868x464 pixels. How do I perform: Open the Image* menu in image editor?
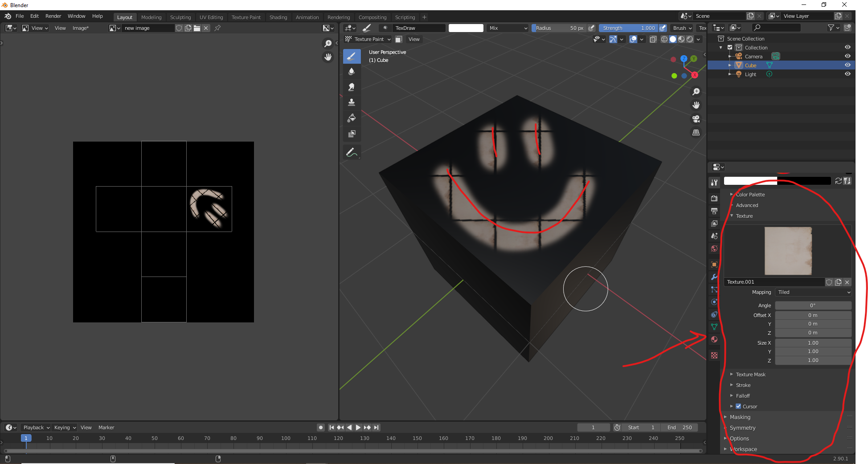tap(81, 28)
